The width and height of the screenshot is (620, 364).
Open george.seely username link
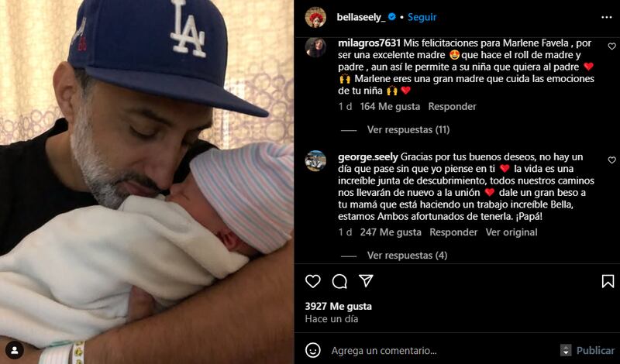(367, 157)
